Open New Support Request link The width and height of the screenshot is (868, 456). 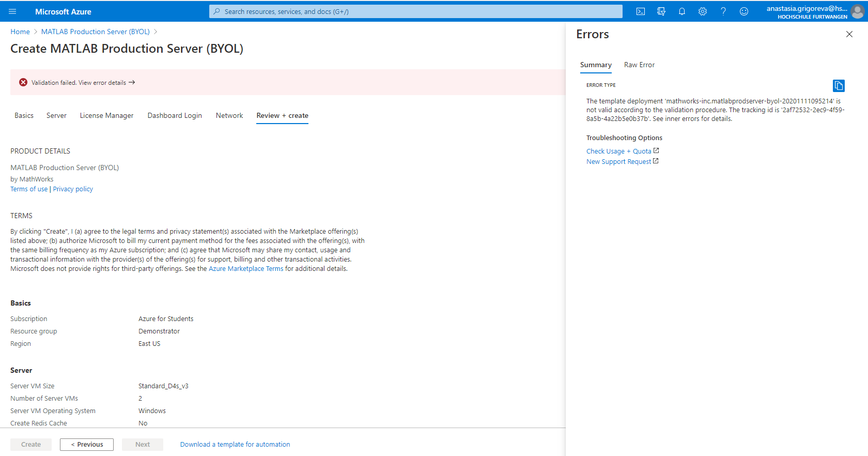pos(623,161)
